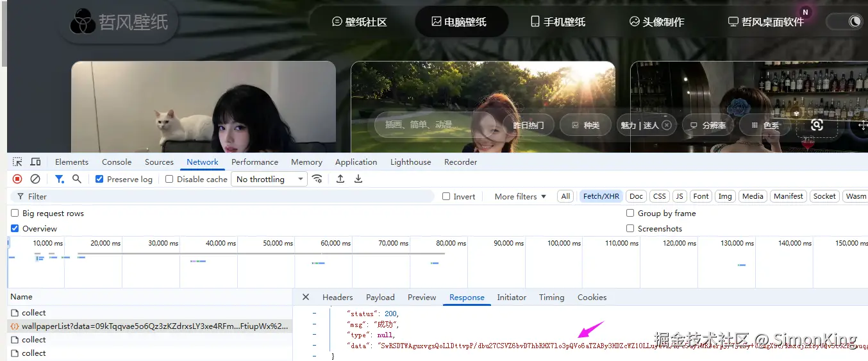868x361 pixels.
Task: Switch to the Recorder tab
Action: pyautogui.click(x=460, y=162)
